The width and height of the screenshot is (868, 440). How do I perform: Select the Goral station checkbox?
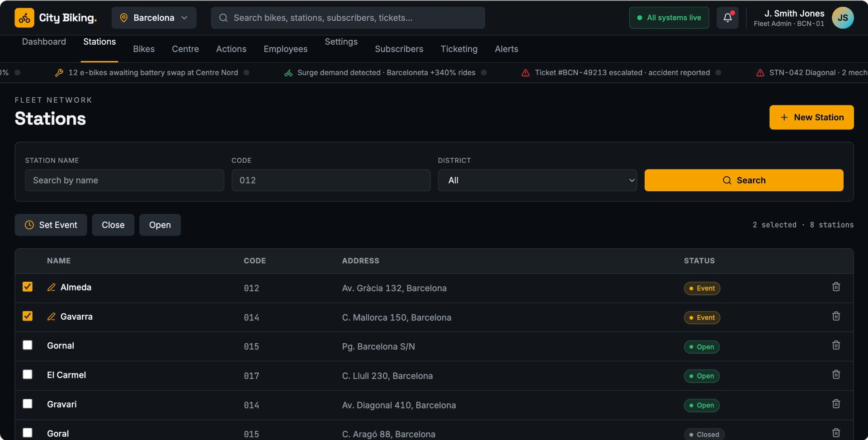(28, 433)
